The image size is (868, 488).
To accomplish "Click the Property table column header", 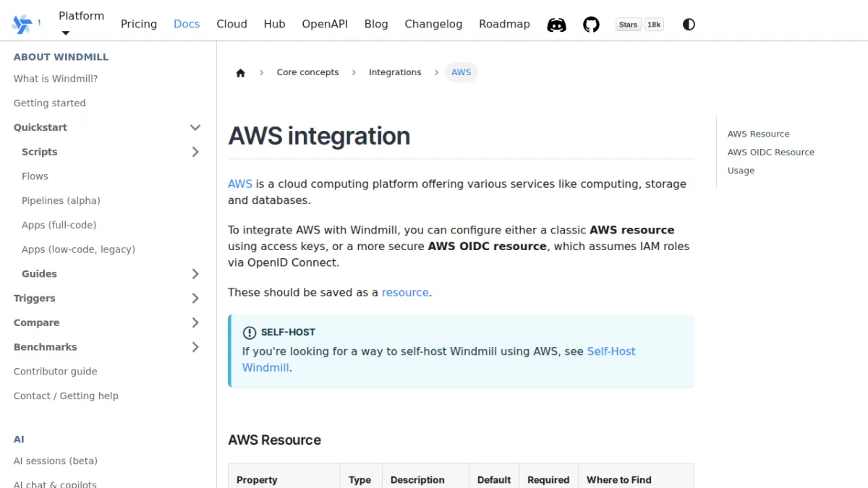I will pos(257,480).
